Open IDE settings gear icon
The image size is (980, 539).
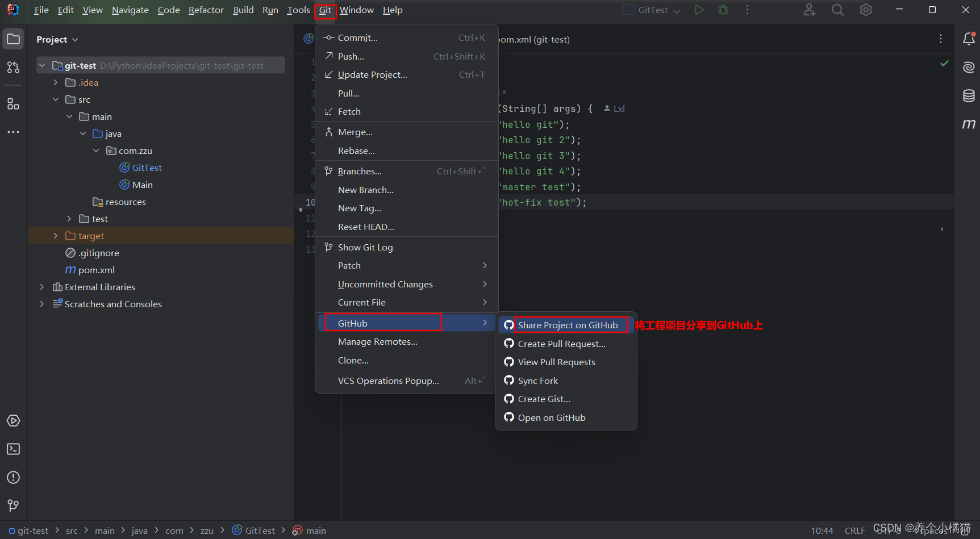(866, 10)
